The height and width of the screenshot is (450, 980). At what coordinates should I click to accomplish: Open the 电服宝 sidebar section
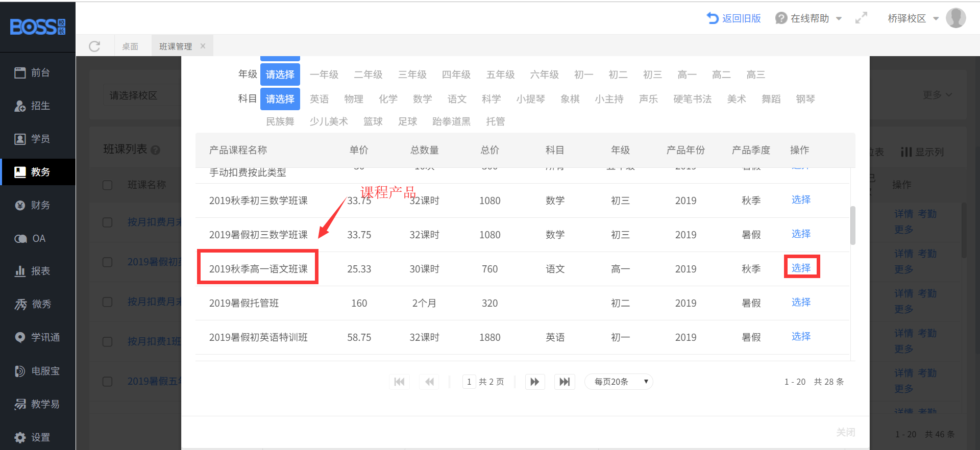coord(38,371)
